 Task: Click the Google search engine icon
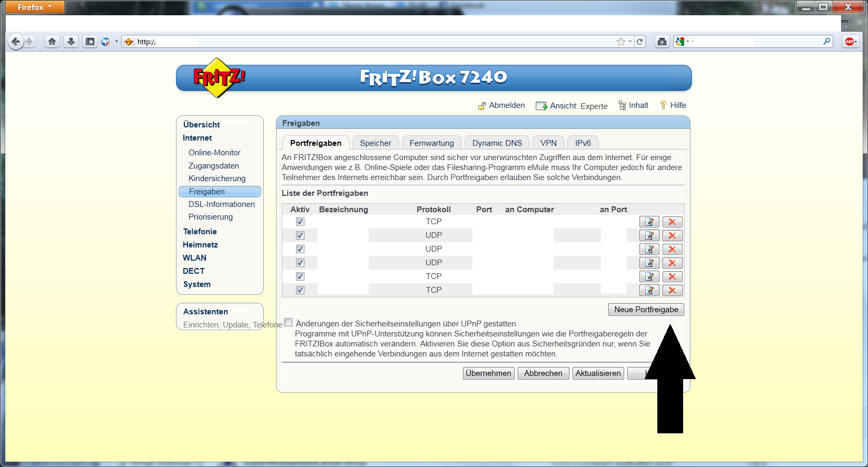(680, 42)
